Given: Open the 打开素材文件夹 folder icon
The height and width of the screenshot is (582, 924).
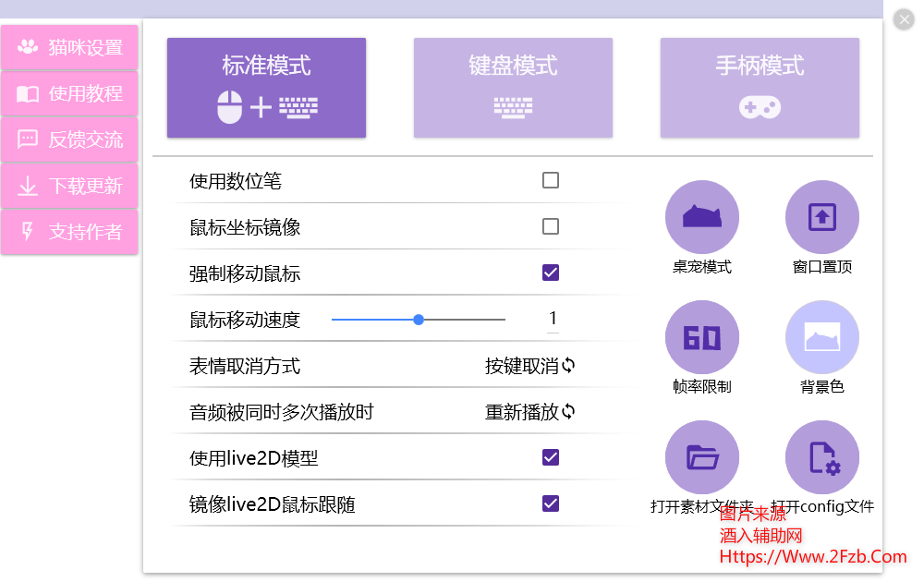Looking at the screenshot, I should click(x=701, y=457).
